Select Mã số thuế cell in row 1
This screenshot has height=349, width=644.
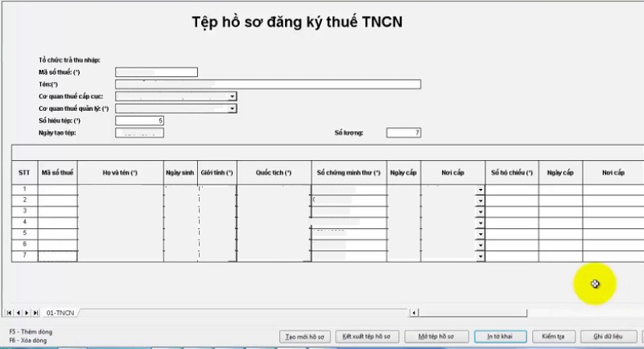(x=57, y=190)
